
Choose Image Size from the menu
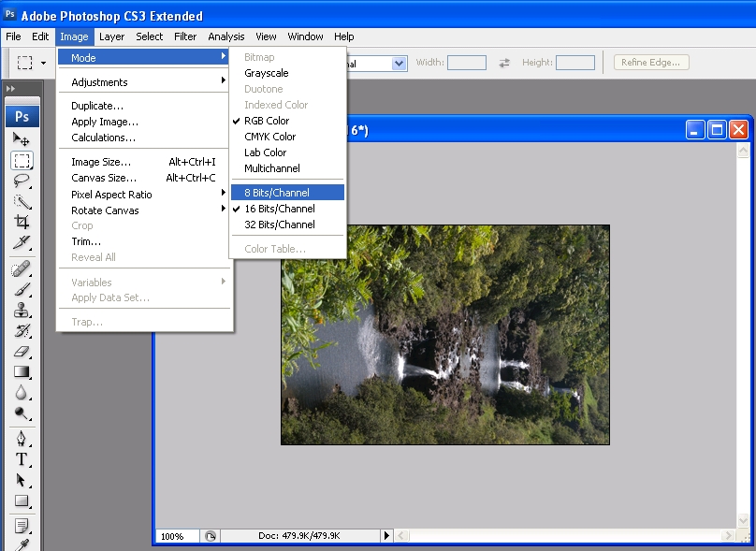click(x=101, y=162)
